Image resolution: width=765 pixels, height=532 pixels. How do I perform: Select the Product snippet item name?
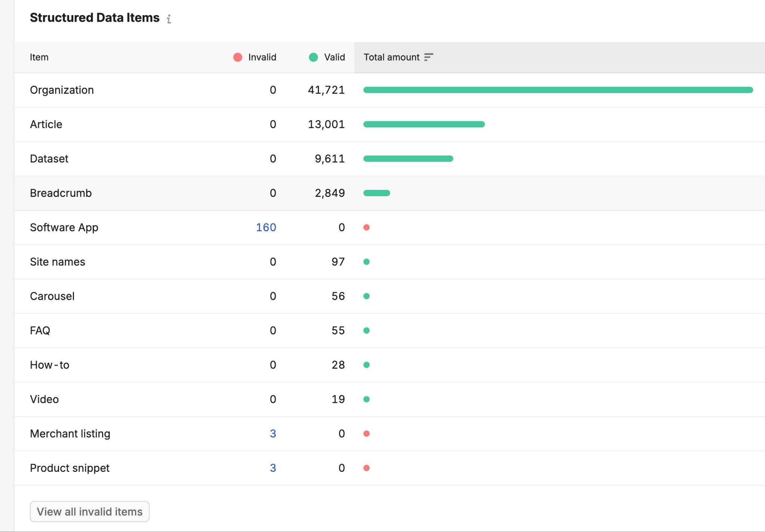click(69, 468)
